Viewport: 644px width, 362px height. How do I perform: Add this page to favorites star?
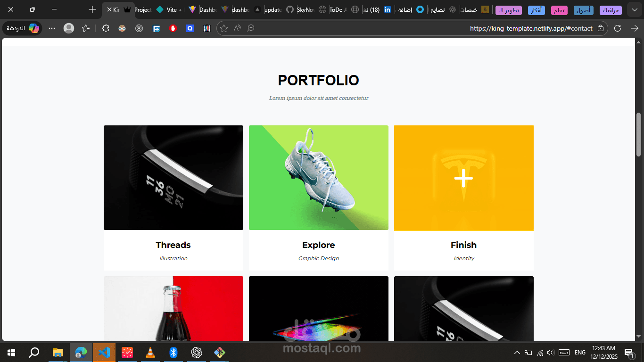pyautogui.click(x=224, y=28)
